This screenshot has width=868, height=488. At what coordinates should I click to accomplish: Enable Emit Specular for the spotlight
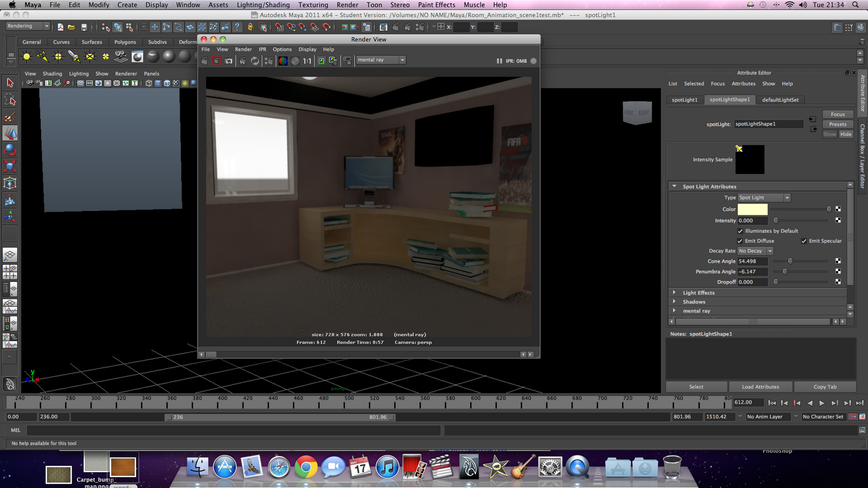click(x=805, y=241)
